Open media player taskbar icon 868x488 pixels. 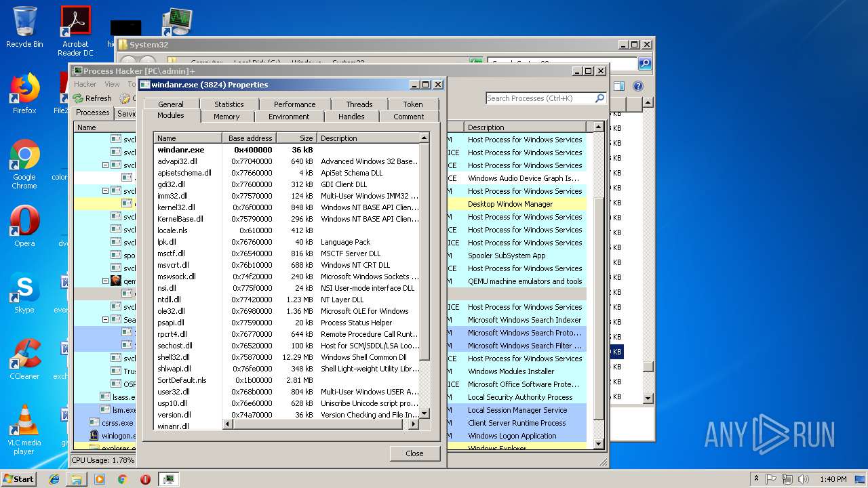(x=100, y=479)
